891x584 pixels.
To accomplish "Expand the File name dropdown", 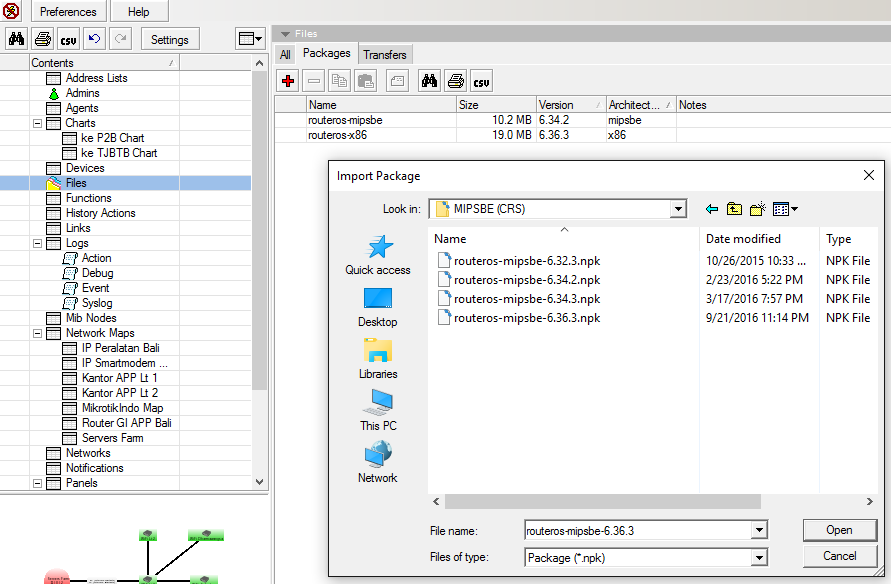I will (759, 531).
